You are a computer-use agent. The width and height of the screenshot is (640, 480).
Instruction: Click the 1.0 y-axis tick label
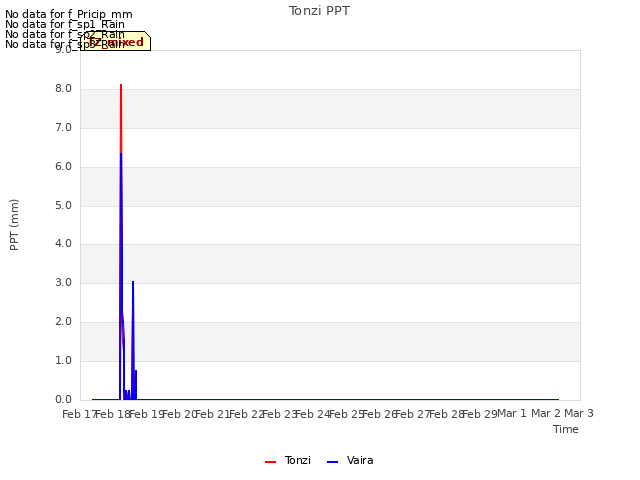(x=63, y=360)
